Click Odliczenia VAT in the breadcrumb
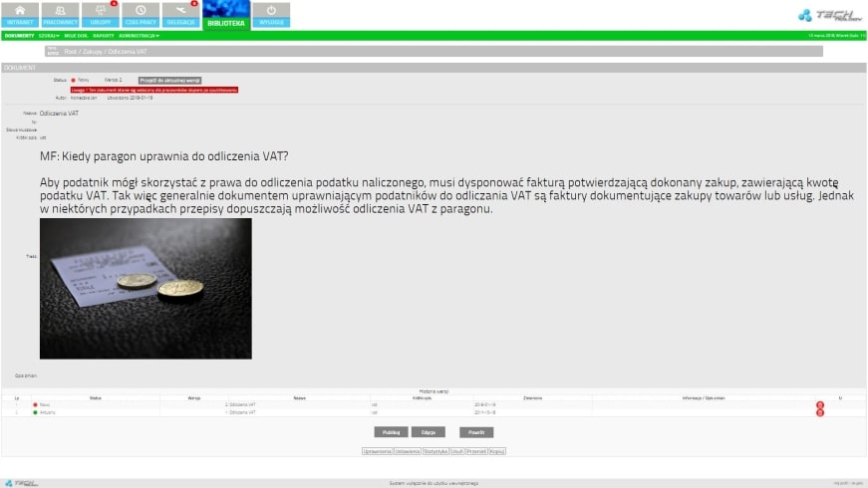The height and width of the screenshot is (488, 868). [x=128, y=52]
